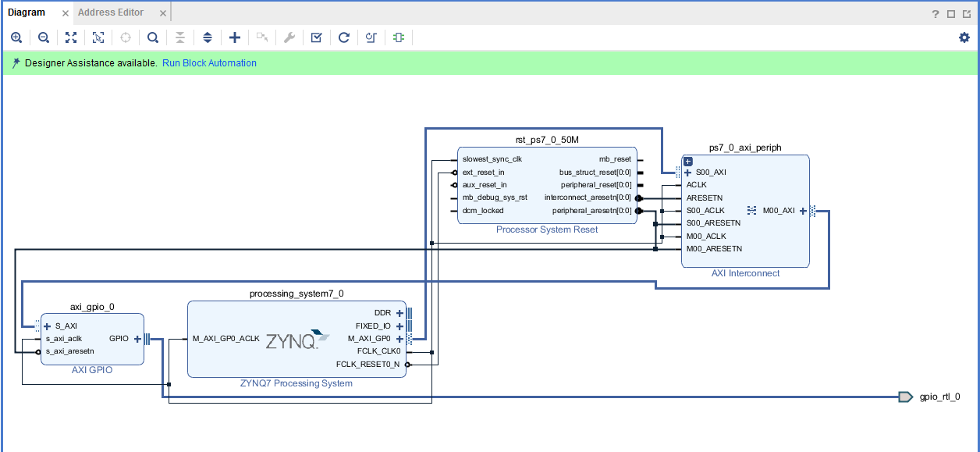The image size is (980, 452).
Task: Click the optimize routing toolbar icon
Action: 371,37
